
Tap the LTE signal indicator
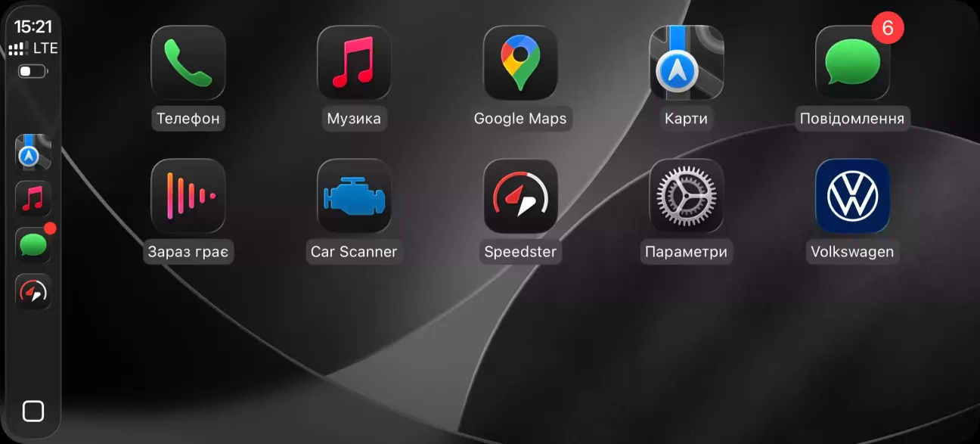tap(33, 48)
